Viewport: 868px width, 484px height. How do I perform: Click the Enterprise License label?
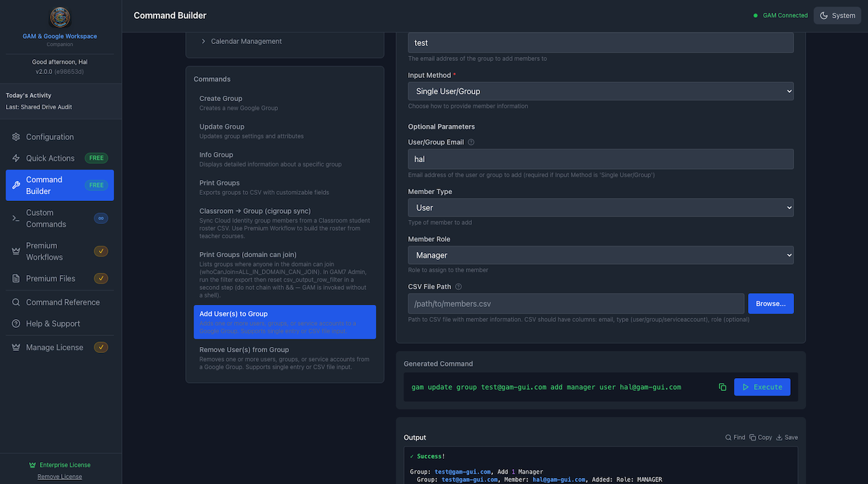(65, 465)
